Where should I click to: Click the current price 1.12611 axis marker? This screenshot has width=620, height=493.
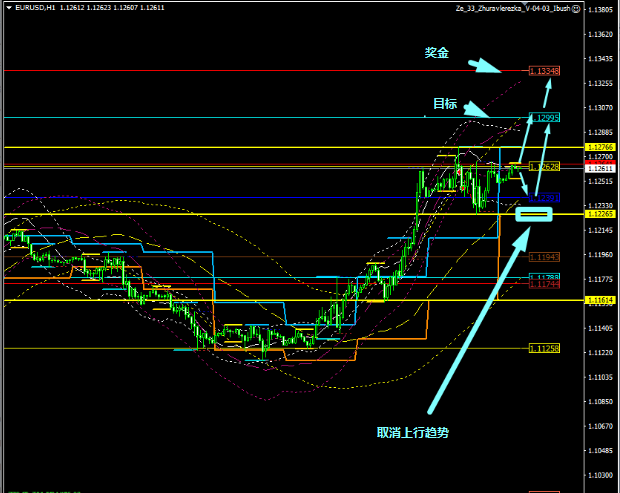click(600, 169)
